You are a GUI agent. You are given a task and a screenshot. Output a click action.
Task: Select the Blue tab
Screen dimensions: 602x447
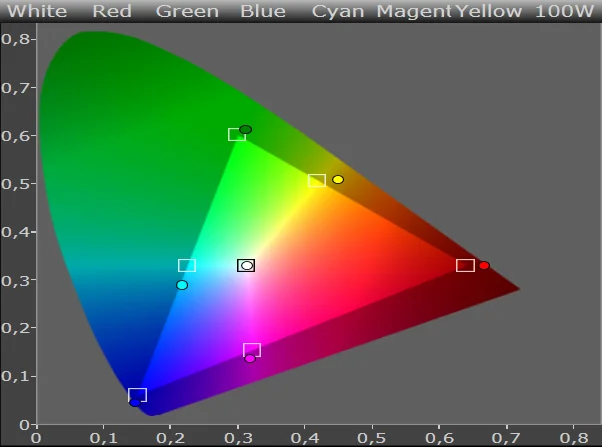(262, 12)
